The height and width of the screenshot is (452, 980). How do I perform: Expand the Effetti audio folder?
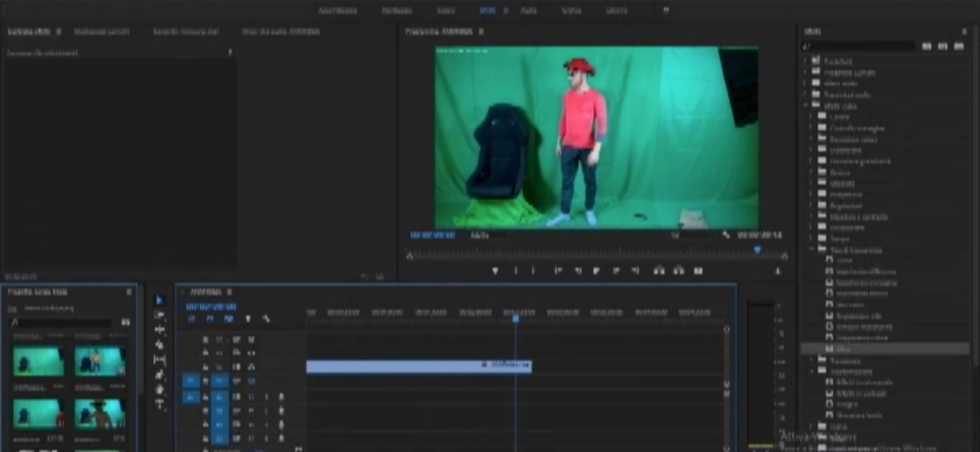tap(805, 83)
